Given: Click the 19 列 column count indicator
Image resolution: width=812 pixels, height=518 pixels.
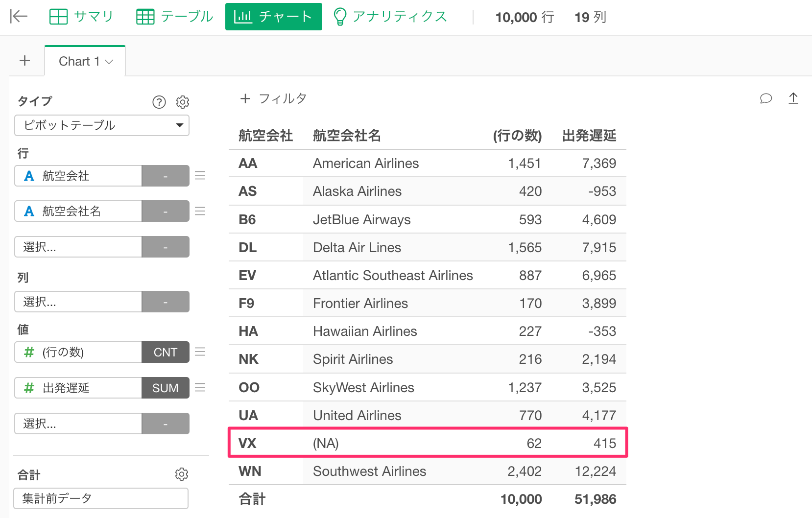Looking at the screenshot, I should 590,17.
